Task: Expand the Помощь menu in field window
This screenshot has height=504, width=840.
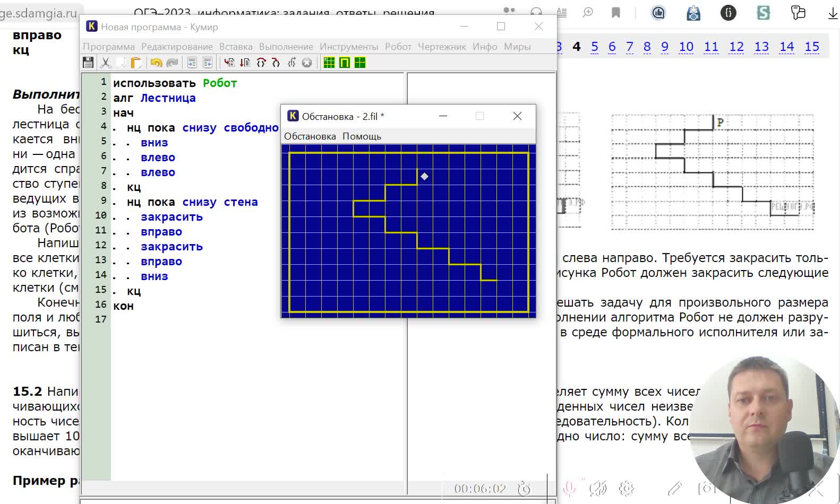Action: [362, 136]
